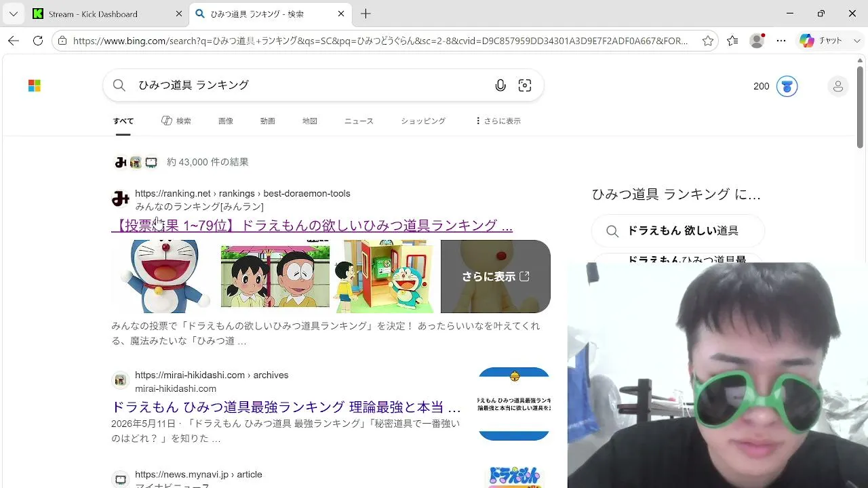Open the news.mynavi.jp article URL

point(199,475)
